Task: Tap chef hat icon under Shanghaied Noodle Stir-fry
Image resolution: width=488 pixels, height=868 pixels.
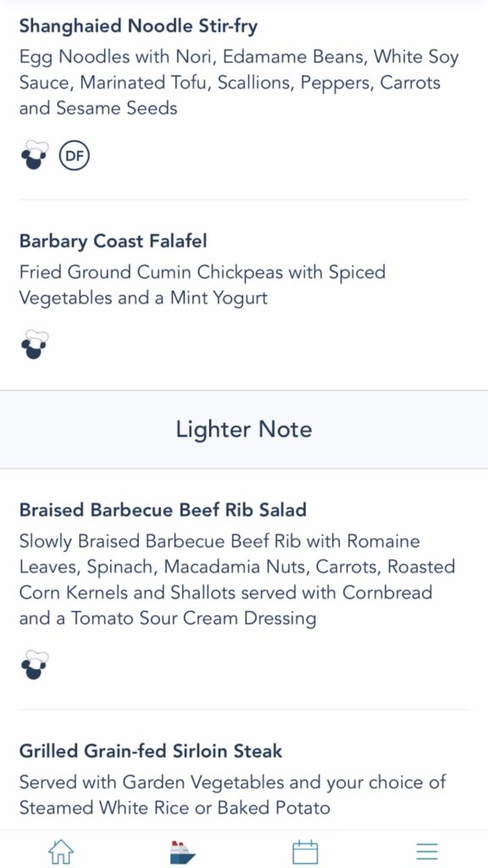Action: pyautogui.click(x=34, y=155)
